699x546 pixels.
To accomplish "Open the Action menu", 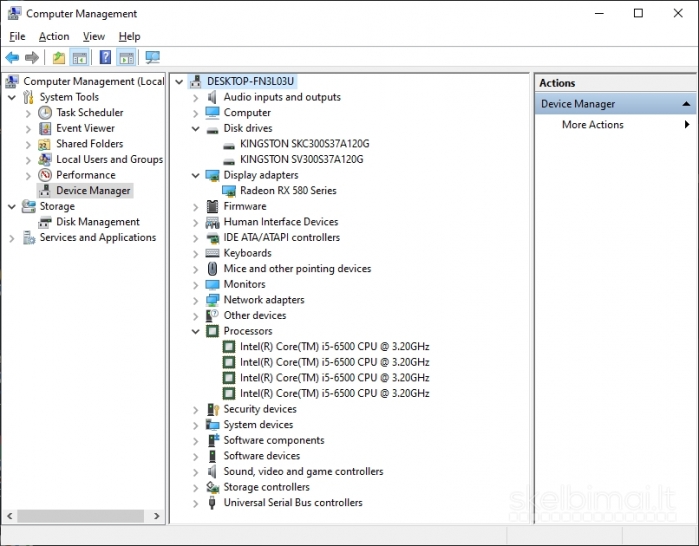I will point(54,37).
